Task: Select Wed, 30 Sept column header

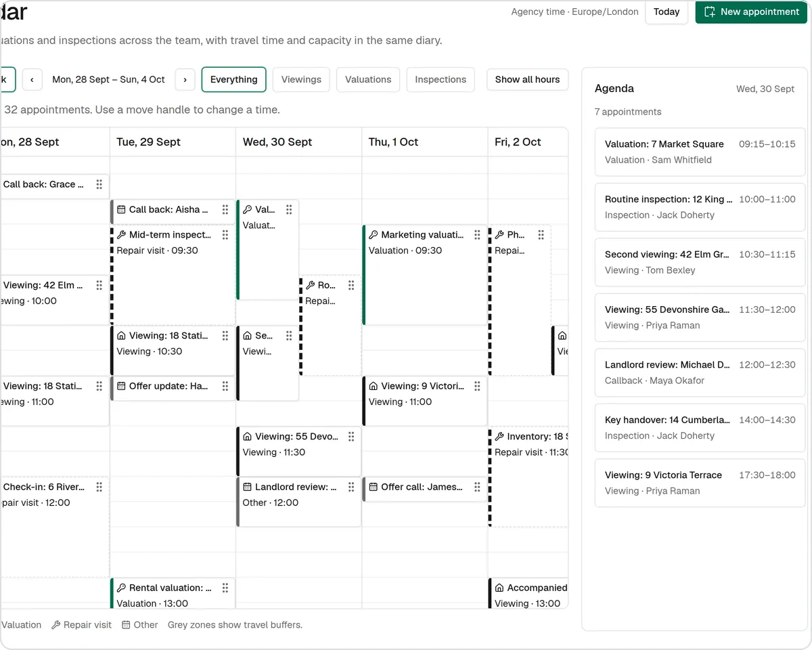Action: pyautogui.click(x=298, y=142)
